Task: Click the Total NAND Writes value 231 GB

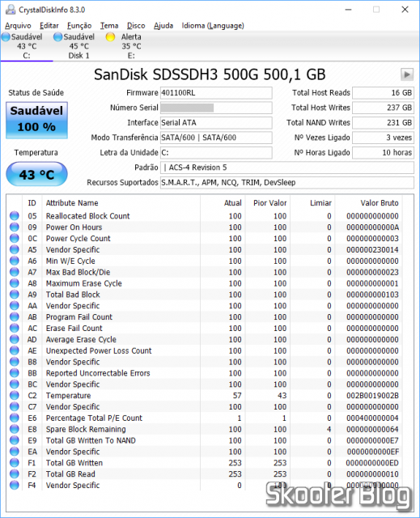Action: pyautogui.click(x=383, y=122)
